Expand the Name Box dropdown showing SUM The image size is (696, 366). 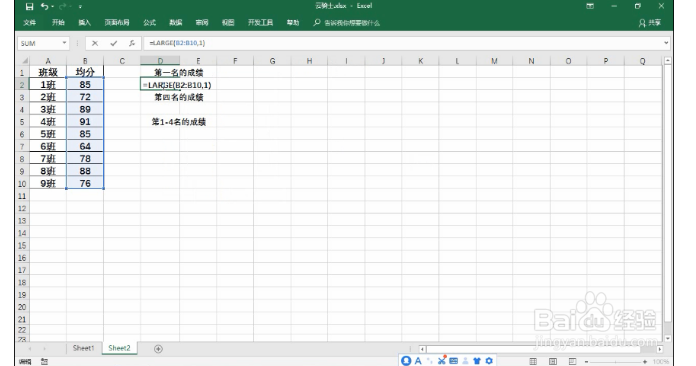click(64, 43)
